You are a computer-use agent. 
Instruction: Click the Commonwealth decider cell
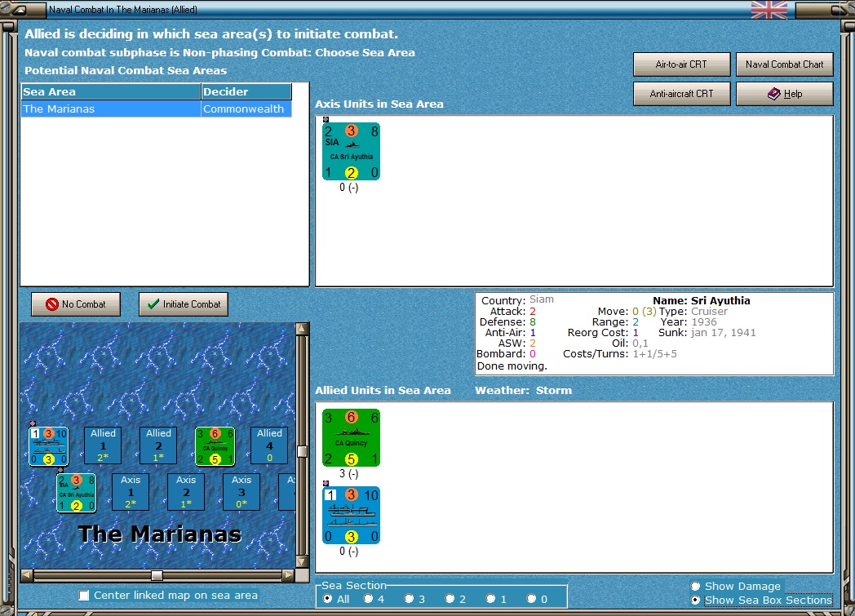click(246, 109)
